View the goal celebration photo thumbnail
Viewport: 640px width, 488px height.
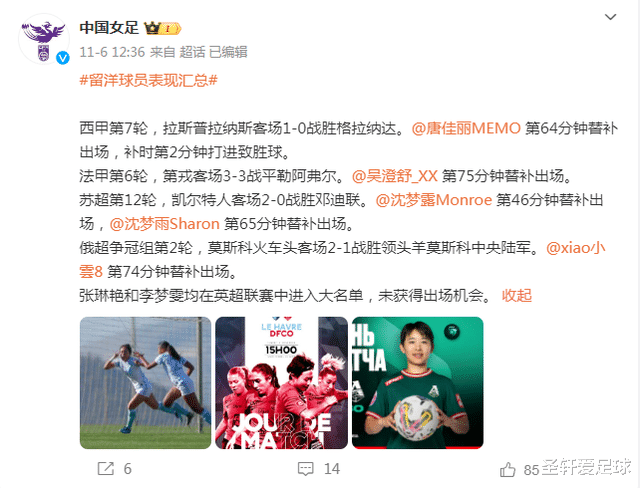pos(145,383)
